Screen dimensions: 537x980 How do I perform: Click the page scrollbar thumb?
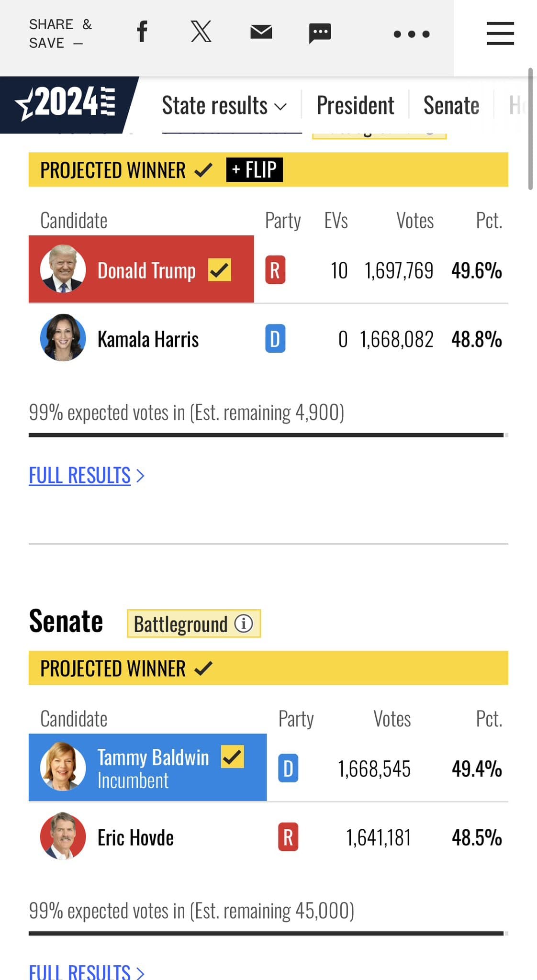[530, 129]
